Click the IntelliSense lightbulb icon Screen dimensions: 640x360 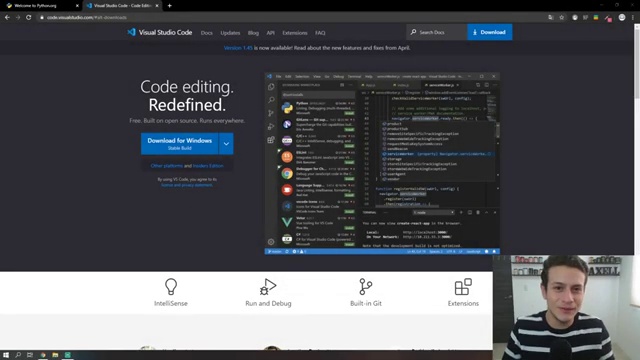pyautogui.click(x=171, y=287)
